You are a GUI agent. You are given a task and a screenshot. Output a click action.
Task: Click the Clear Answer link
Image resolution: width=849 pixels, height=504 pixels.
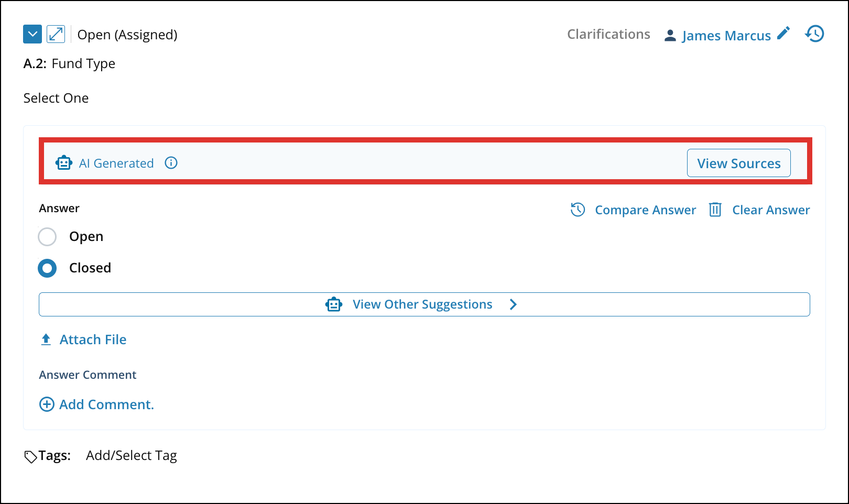point(770,210)
